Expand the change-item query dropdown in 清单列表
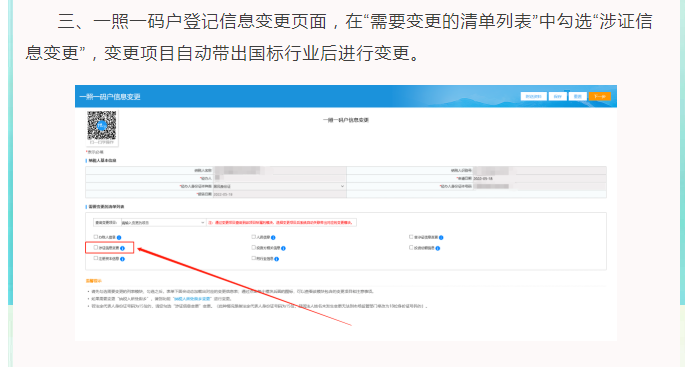The width and height of the screenshot is (695, 367). [163, 223]
